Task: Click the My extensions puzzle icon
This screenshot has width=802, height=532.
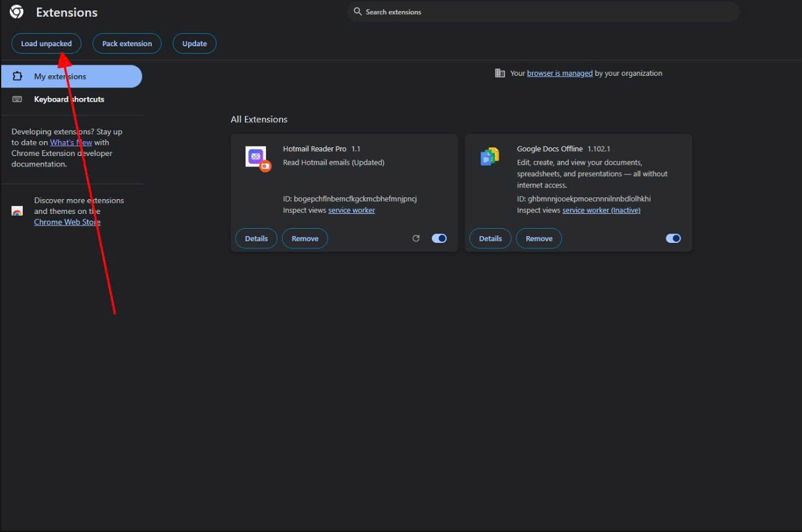Action: pyautogui.click(x=17, y=76)
